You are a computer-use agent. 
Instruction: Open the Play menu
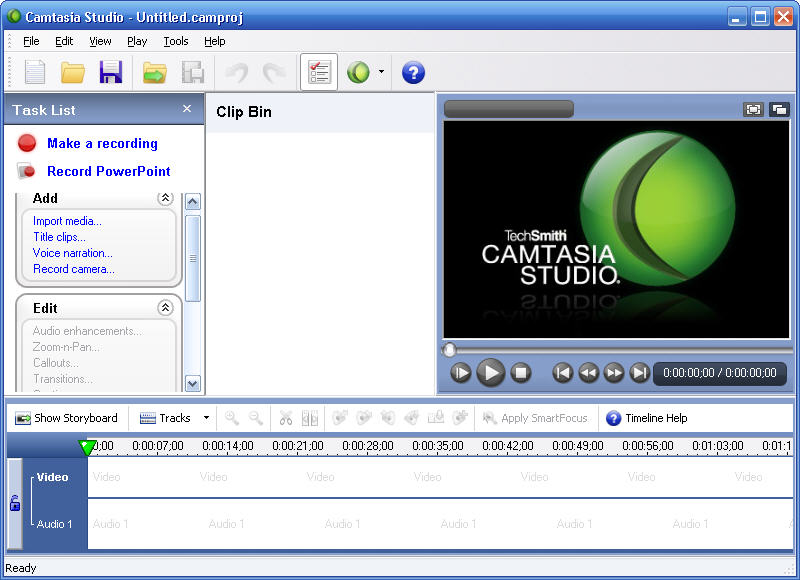[137, 41]
